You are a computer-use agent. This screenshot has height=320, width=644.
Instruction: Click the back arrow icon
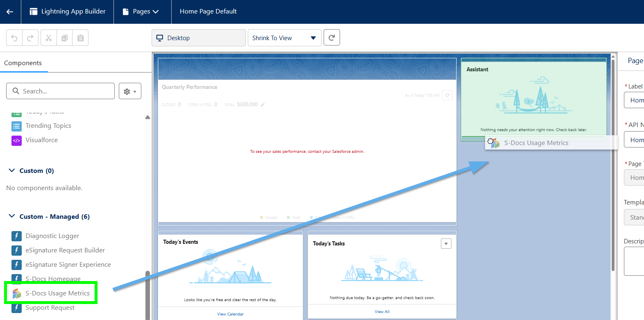[x=10, y=11]
